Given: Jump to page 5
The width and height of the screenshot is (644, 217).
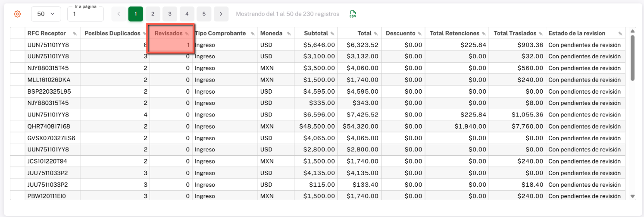Looking at the screenshot, I should tap(204, 14).
